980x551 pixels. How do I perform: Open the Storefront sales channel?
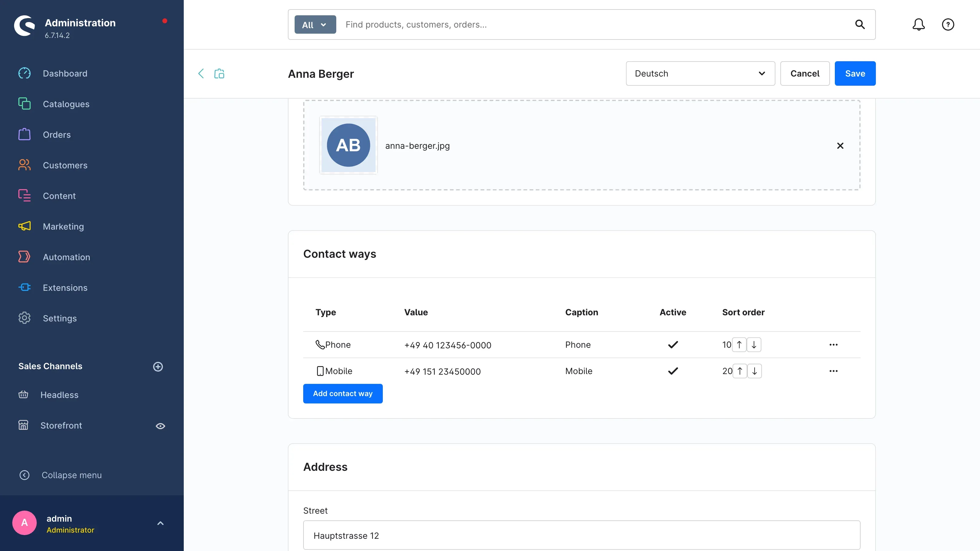(61, 425)
